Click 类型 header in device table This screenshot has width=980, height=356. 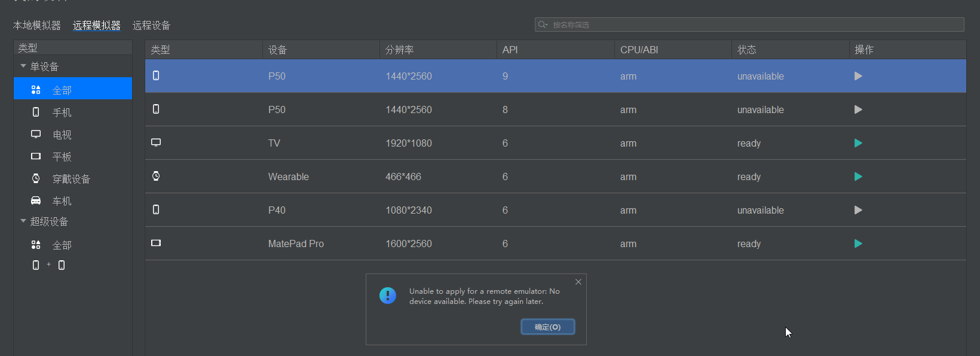pos(204,50)
